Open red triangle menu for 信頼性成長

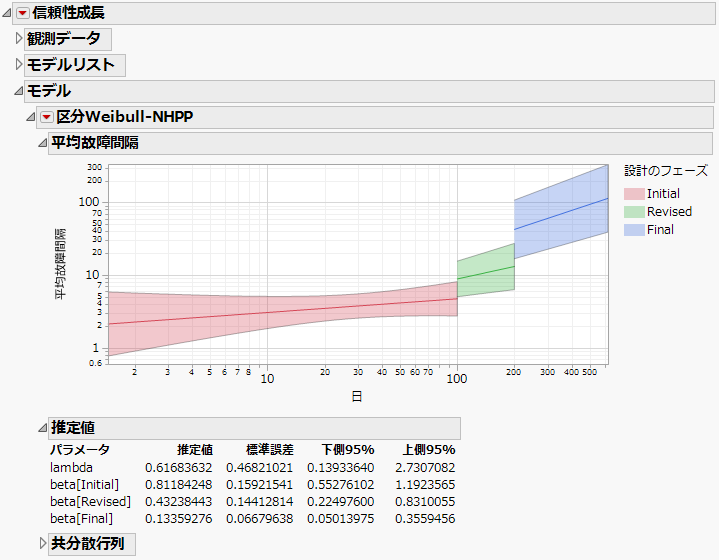click(22, 13)
